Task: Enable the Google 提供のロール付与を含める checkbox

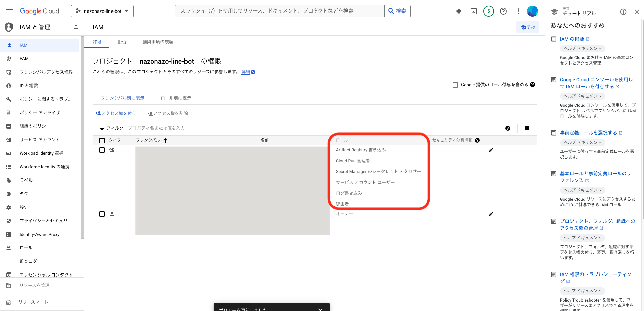Action: pyautogui.click(x=455, y=85)
